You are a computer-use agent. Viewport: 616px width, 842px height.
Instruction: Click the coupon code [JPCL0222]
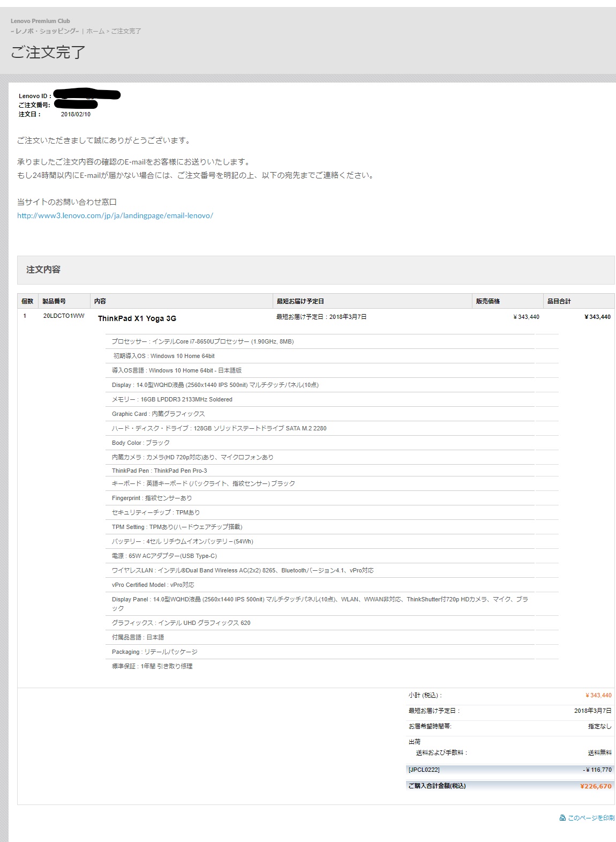(424, 770)
